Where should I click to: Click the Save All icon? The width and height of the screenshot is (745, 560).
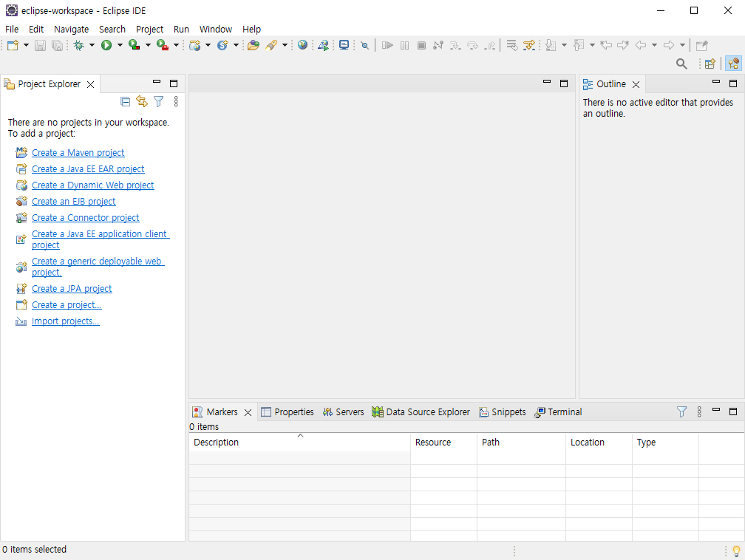point(57,45)
